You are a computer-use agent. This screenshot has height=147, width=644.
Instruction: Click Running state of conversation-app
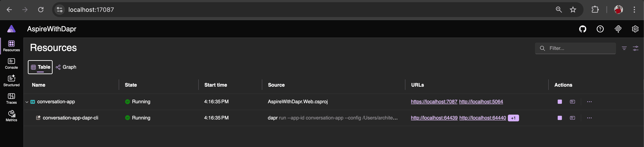138,101
